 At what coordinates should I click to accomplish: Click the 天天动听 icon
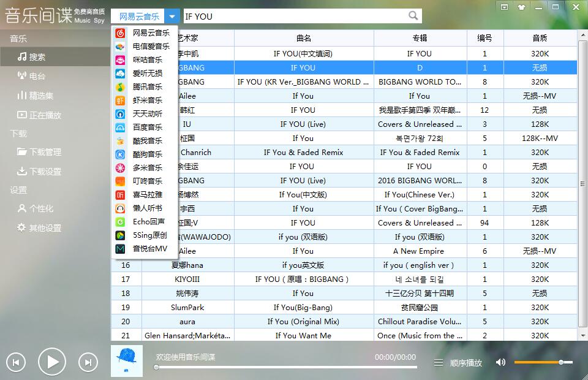pos(120,114)
